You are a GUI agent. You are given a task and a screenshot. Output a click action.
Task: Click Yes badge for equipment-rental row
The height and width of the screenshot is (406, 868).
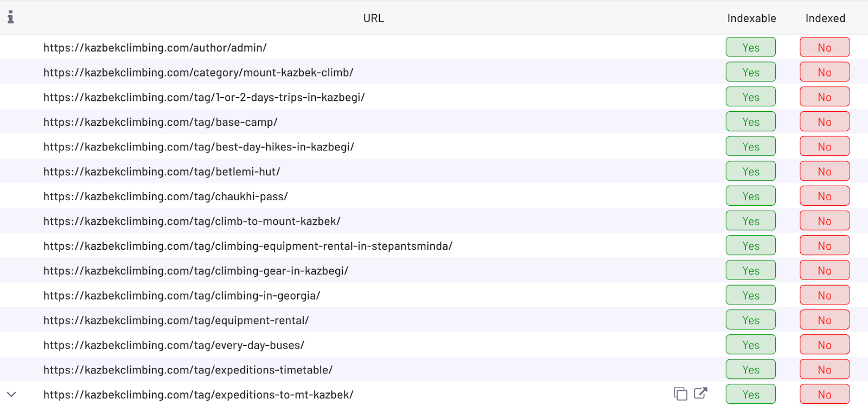tap(750, 320)
